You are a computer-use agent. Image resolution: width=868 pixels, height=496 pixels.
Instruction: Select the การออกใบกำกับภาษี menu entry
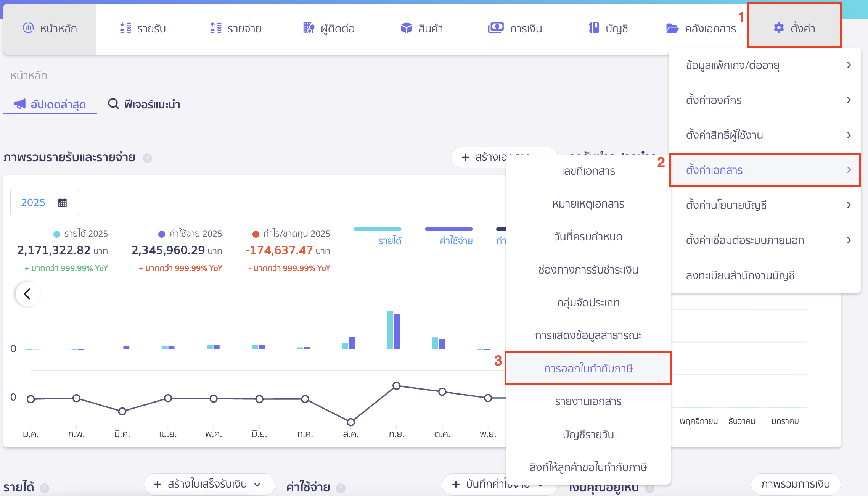pos(588,368)
